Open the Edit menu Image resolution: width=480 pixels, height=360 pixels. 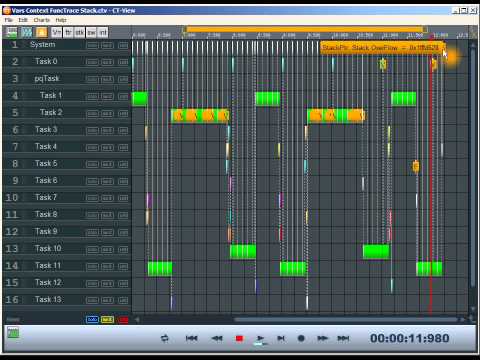click(x=23, y=20)
